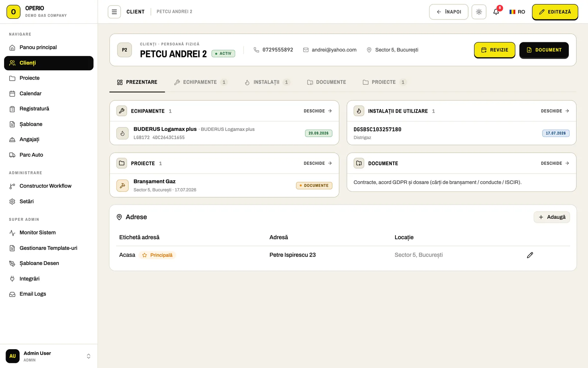Switch the light/dark theme sun icon

point(479,12)
